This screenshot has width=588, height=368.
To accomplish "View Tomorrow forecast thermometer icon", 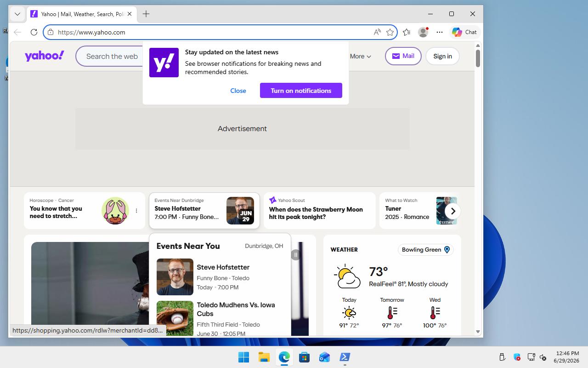I will pos(392,313).
